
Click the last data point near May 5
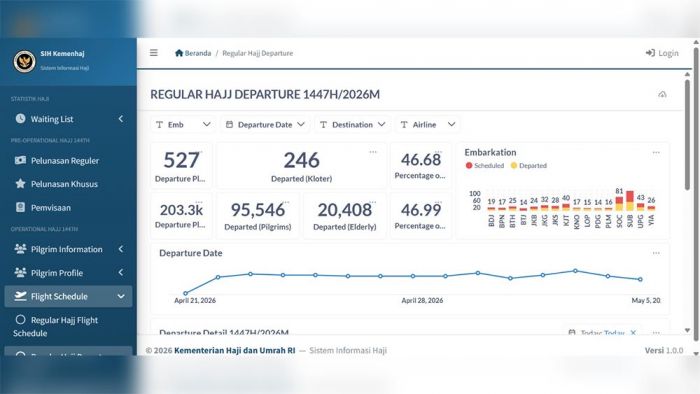pyautogui.click(x=640, y=279)
